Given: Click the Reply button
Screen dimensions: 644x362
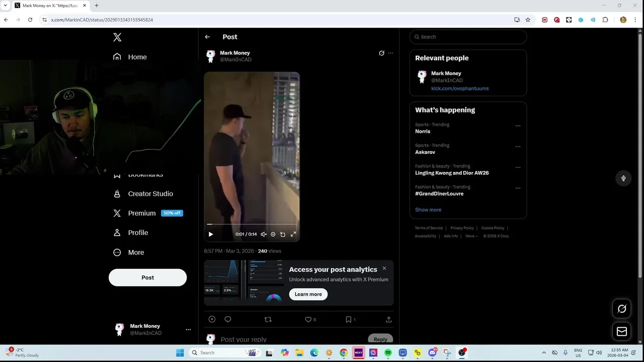Looking at the screenshot, I should click(x=380, y=339).
